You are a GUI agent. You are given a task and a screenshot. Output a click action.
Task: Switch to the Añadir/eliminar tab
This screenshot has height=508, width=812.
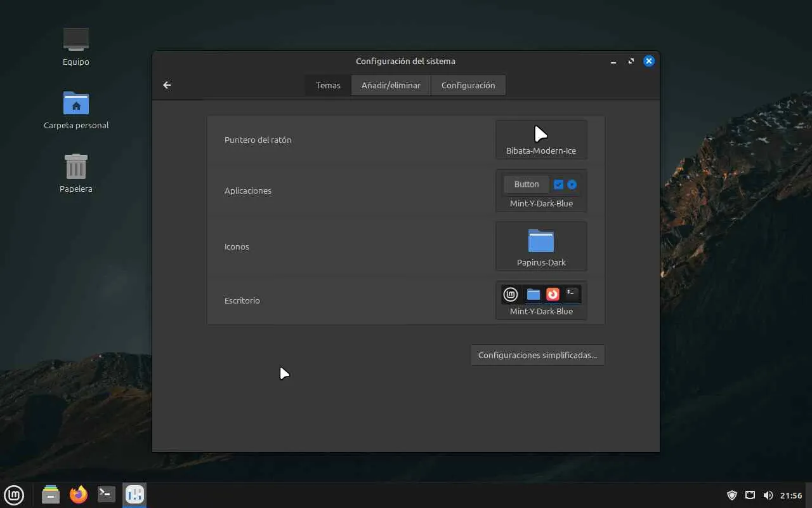pyautogui.click(x=391, y=85)
